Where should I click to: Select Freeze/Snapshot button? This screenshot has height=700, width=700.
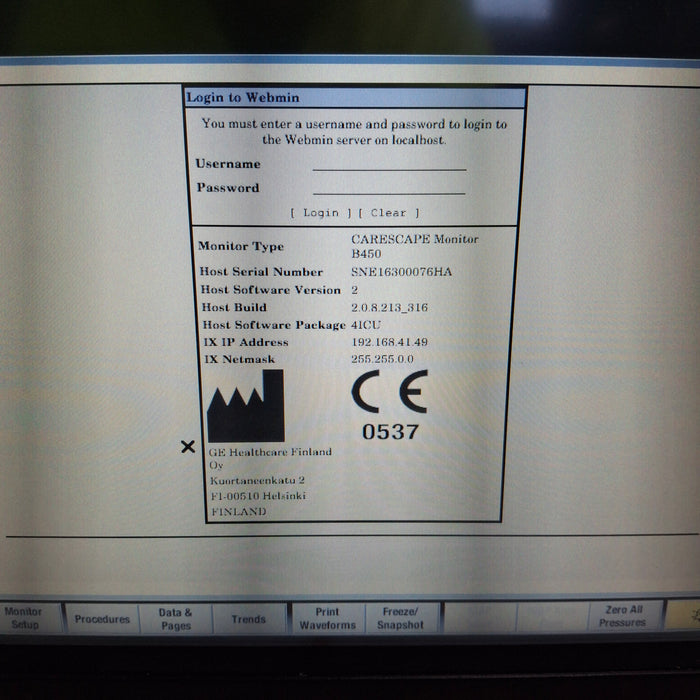click(x=400, y=618)
